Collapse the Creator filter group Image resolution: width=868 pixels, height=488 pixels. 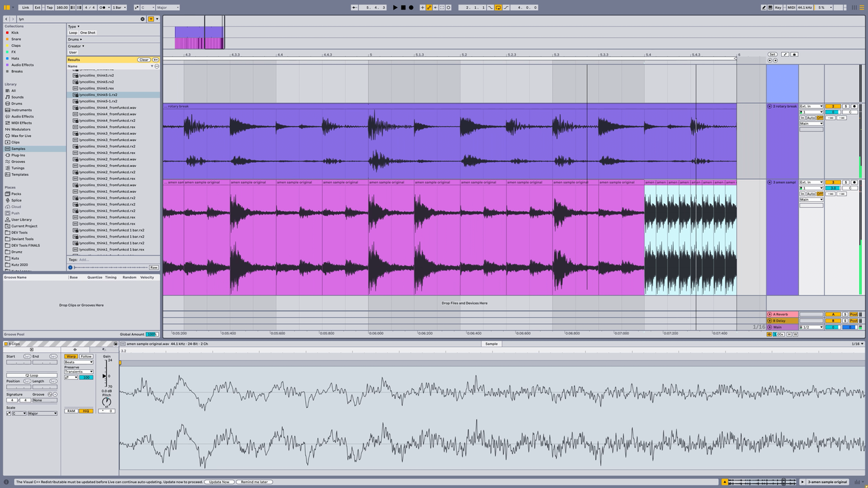[x=76, y=46]
